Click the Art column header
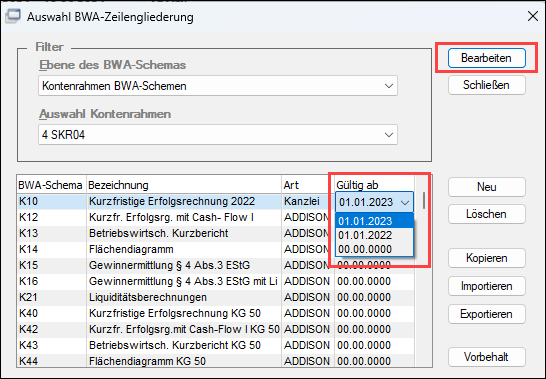This screenshot has width=546, height=379. [x=308, y=185]
